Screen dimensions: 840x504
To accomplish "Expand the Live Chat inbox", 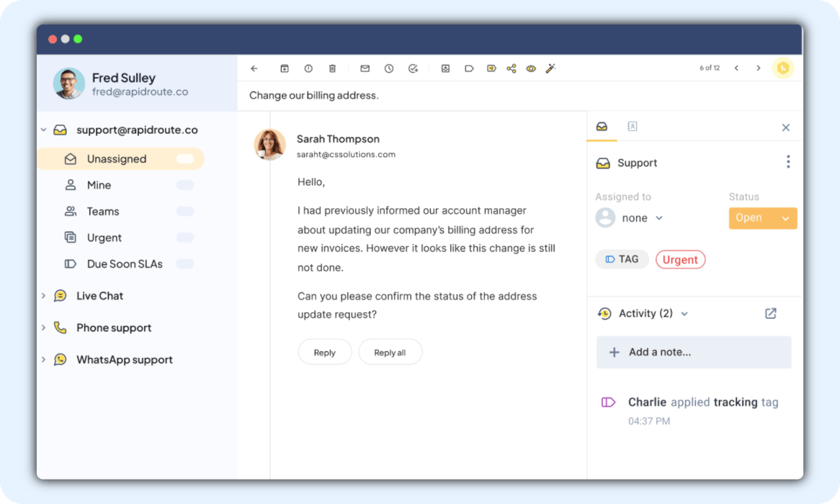I will pos(43,296).
